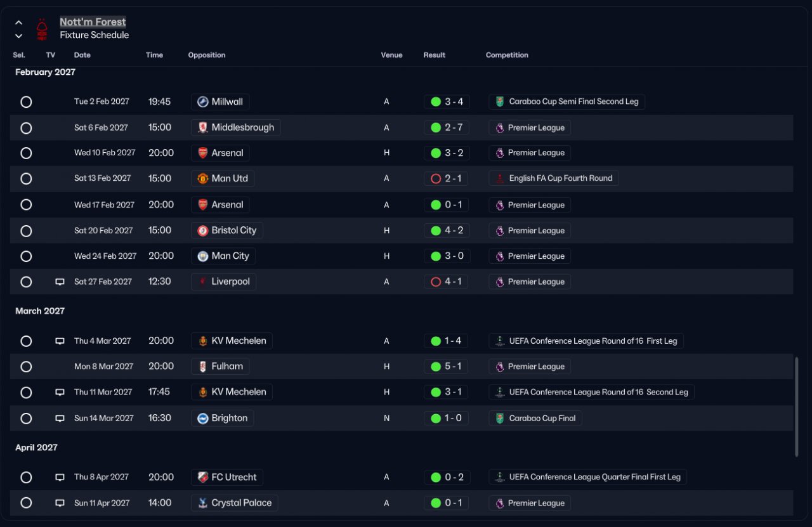Click the Millwall club badge icon
This screenshot has height=527, width=812.
click(x=202, y=101)
